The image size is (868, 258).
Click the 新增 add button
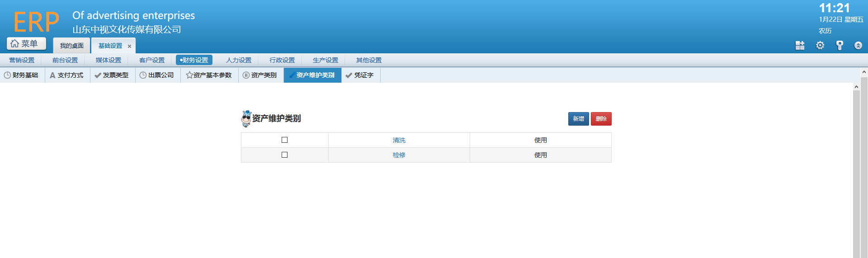(x=578, y=119)
